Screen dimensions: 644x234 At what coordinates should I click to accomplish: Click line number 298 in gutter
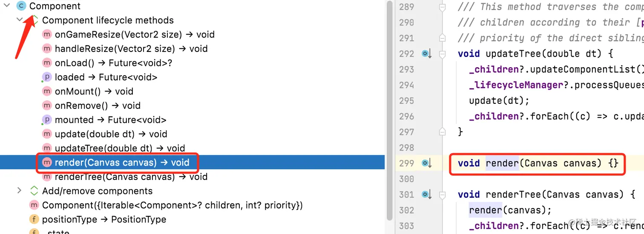coord(407,148)
